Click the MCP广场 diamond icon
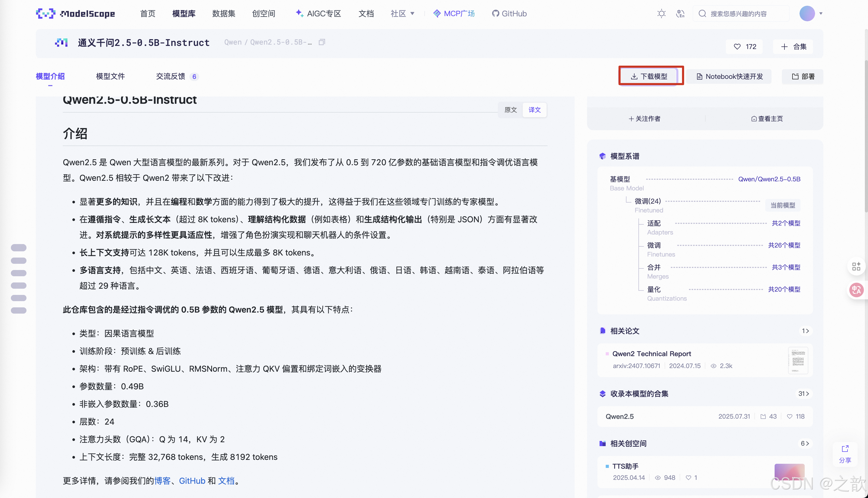This screenshot has width=868, height=498. tap(437, 13)
